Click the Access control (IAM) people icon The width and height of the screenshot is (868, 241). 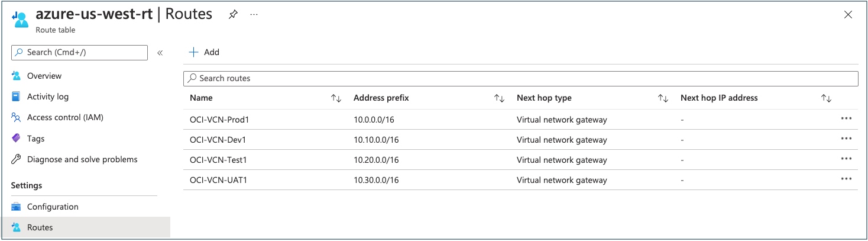point(17,117)
